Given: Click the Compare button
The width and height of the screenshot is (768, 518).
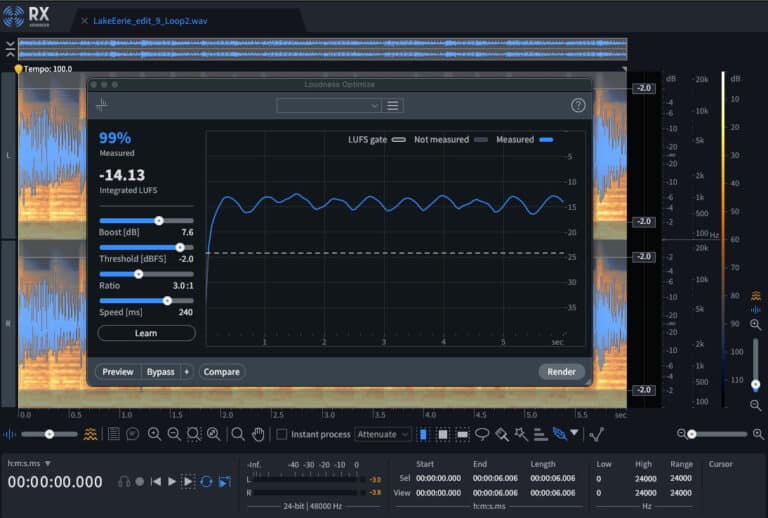Looking at the screenshot, I should 221,372.
